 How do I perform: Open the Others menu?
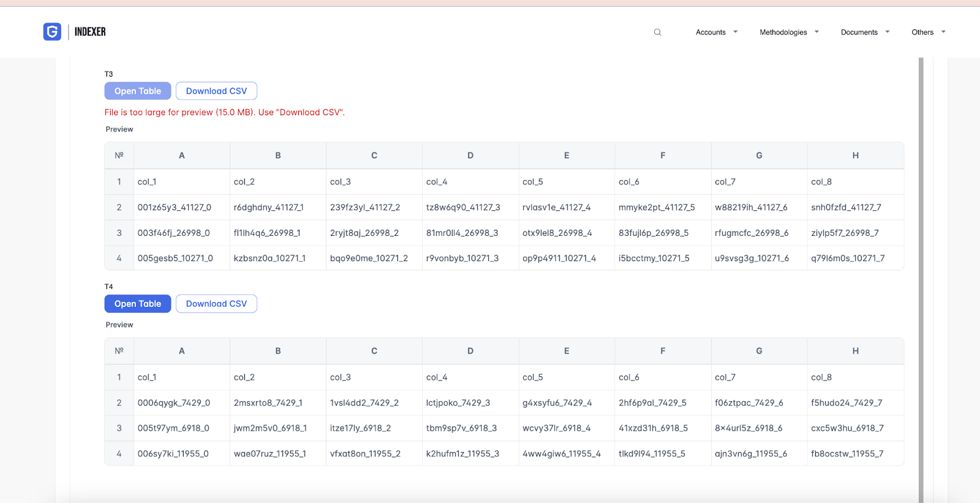click(928, 32)
